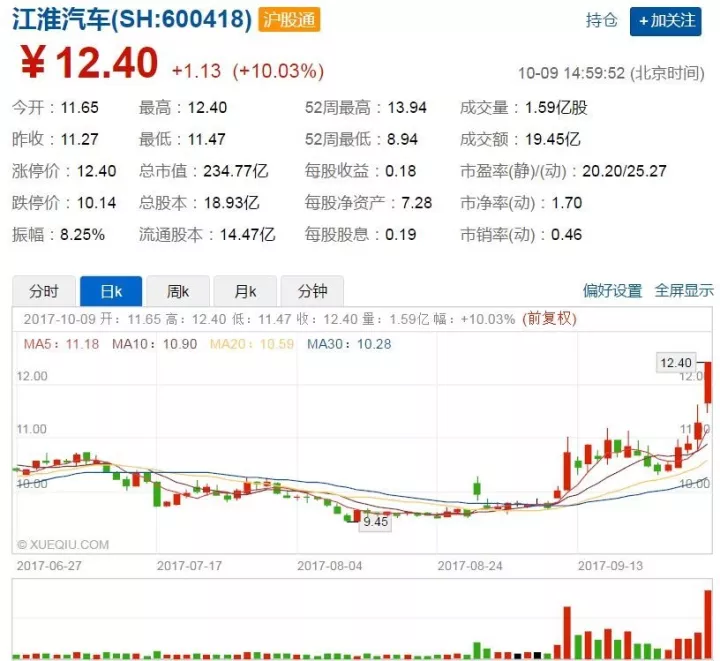Viewport: 720px width, 661px height.
Task: Click the +1.13 price change value
Action: tap(197, 71)
